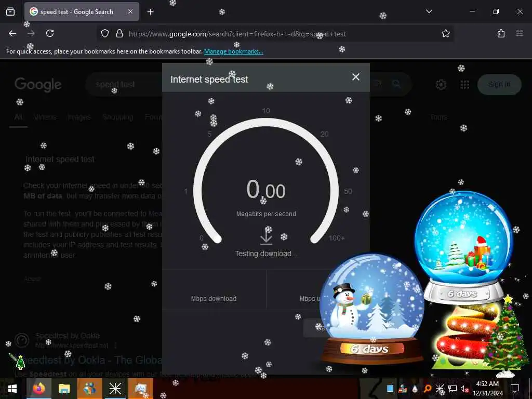
Task: Close the Internet speed test dialog
Action: (x=355, y=77)
